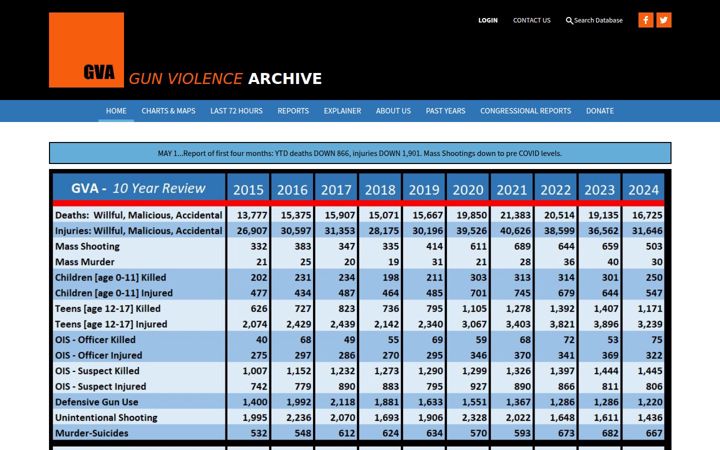The height and width of the screenshot is (450, 720).
Task: Click the 275 officer injured value for 2015
Action: click(259, 356)
